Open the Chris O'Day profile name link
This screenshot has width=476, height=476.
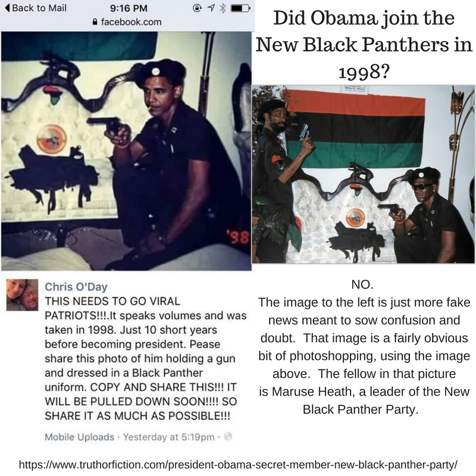point(76,287)
